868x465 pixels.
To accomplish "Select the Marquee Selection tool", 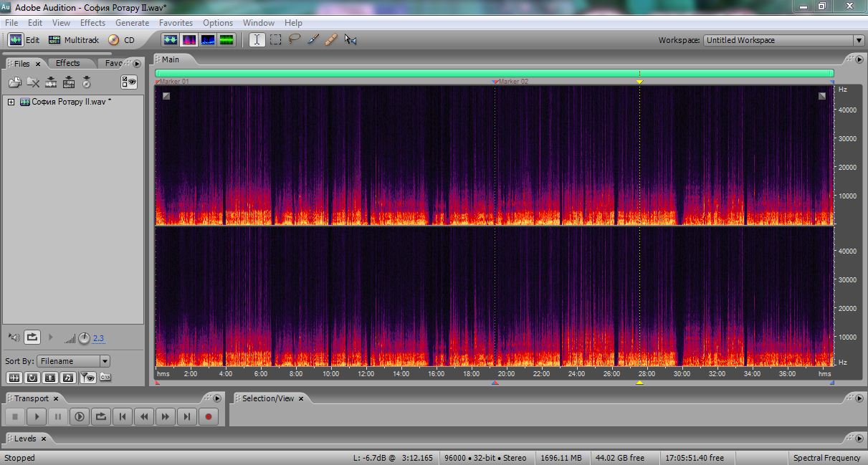I will click(276, 40).
